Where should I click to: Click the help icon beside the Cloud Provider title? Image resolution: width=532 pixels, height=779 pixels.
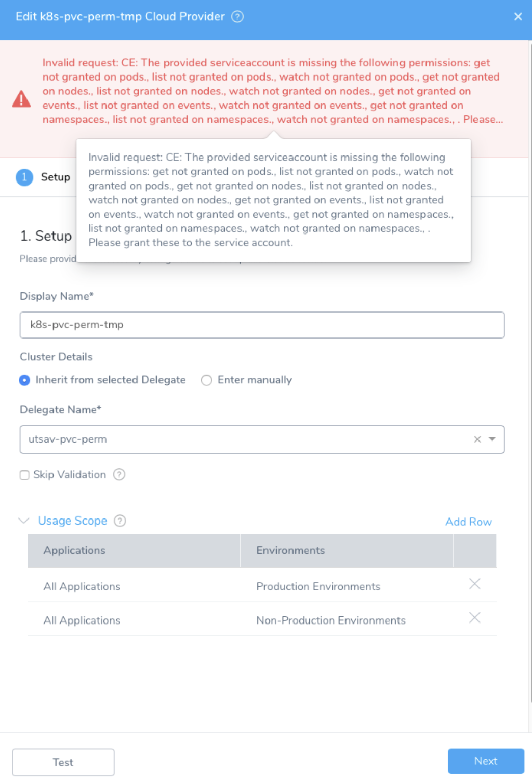(x=237, y=17)
